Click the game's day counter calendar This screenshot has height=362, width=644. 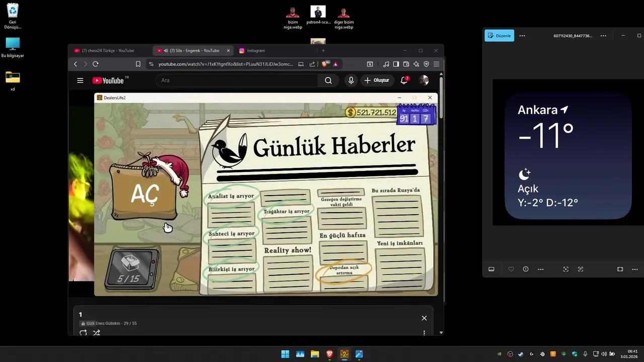[415, 116]
